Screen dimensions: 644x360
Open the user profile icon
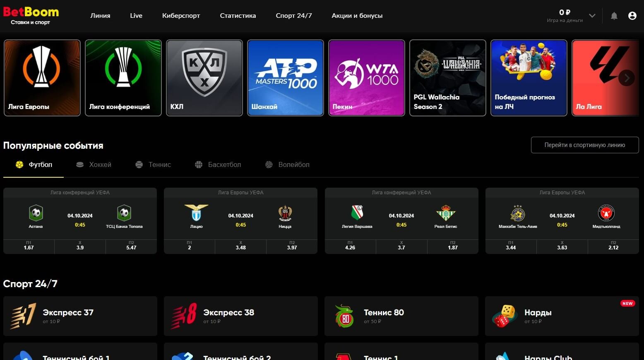tap(632, 16)
